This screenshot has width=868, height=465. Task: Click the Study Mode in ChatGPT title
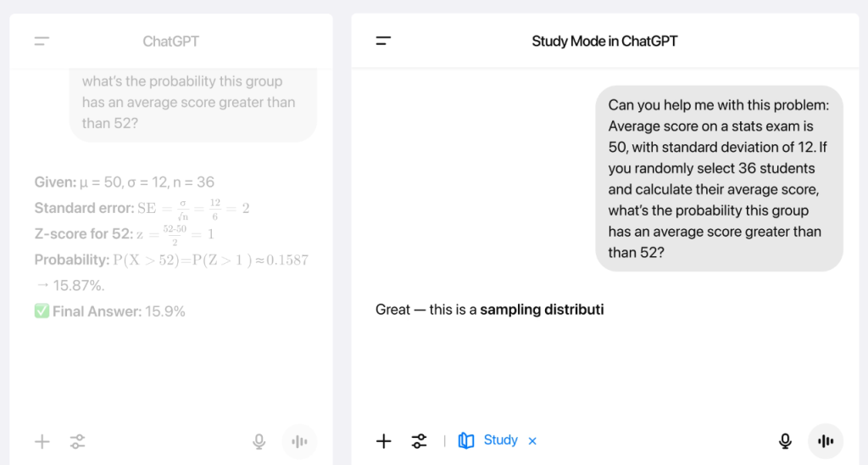pos(604,42)
